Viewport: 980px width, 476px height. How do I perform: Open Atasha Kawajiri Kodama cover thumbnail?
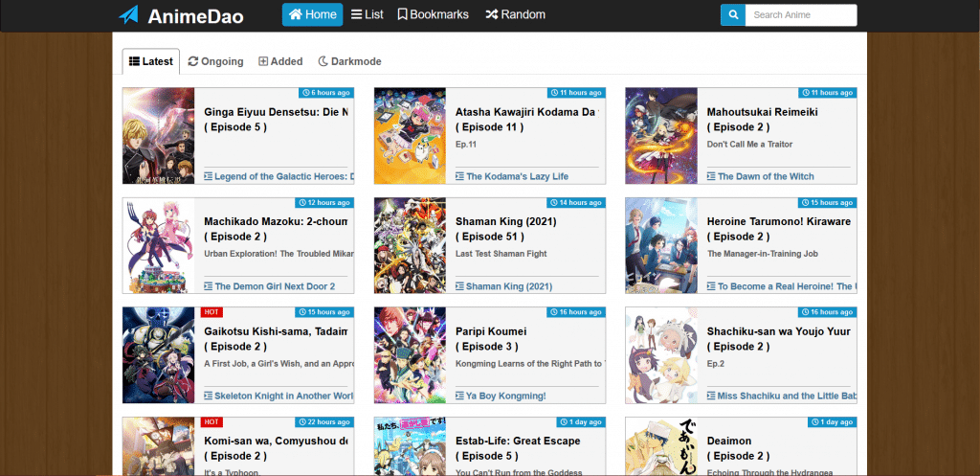(x=410, y=136)
